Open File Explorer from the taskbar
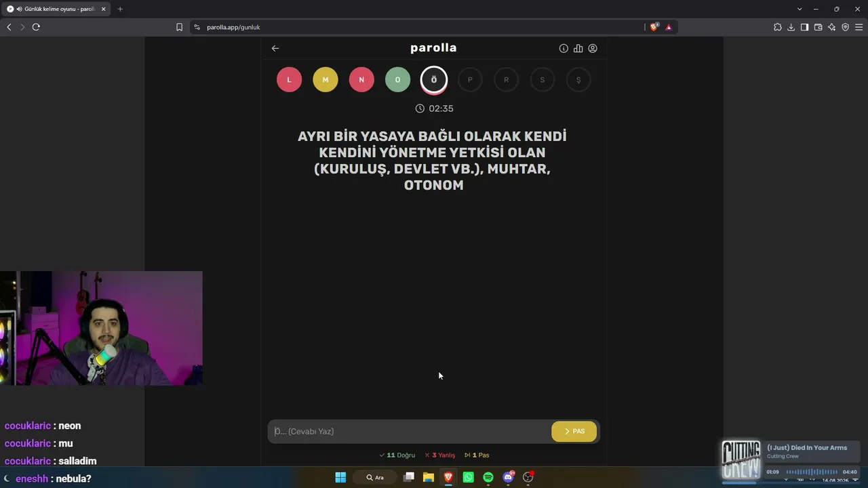The image size is (868, 488). (x=429, y=477)
